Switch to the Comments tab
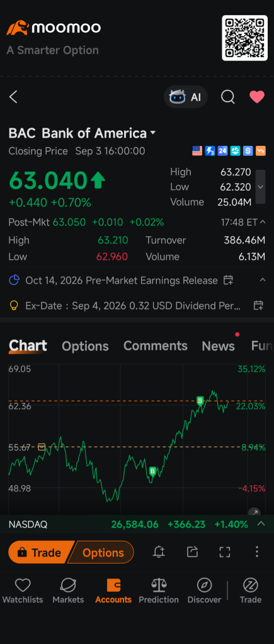The width and height of the screenshot is (274, 644). click(156, 346)
